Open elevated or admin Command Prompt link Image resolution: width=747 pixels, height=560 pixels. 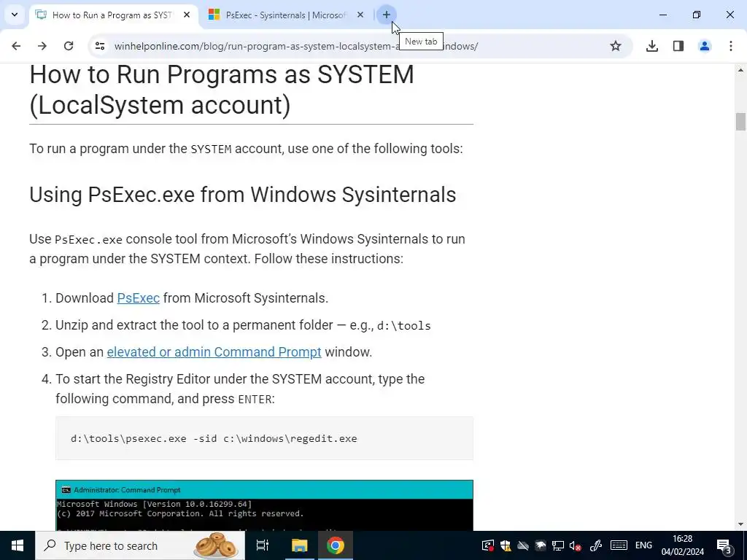click(214, 352)
